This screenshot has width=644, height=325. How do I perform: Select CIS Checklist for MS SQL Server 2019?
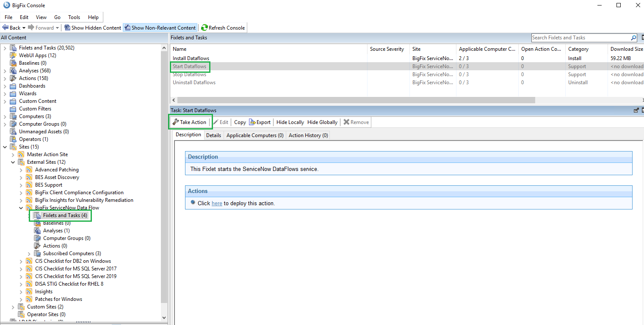point(76,276)
